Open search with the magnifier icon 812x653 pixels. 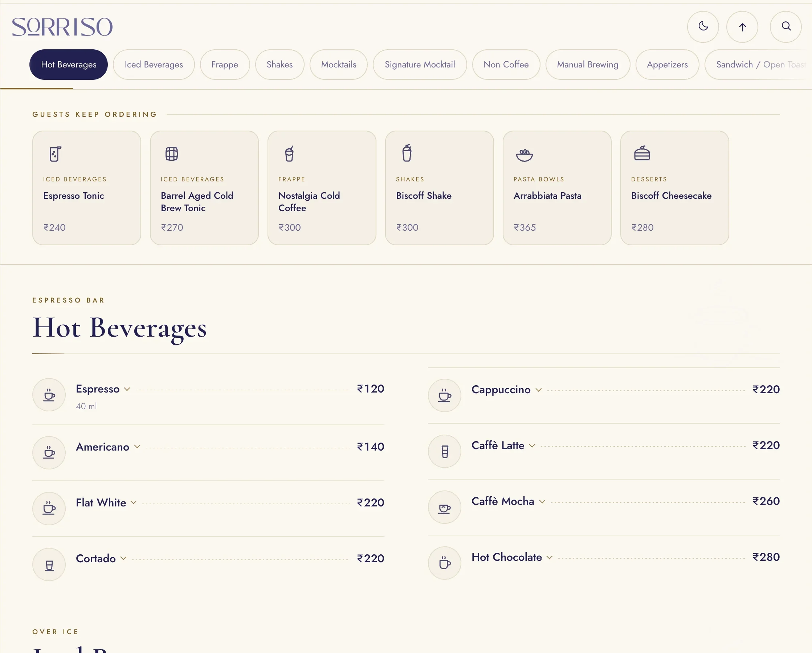[x=786, y=27]
